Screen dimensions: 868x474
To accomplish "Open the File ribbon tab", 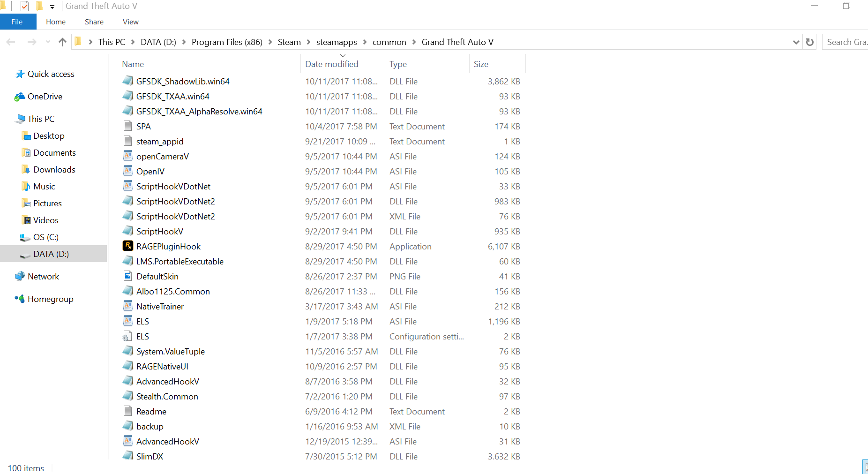I will [x=17, y=22].
